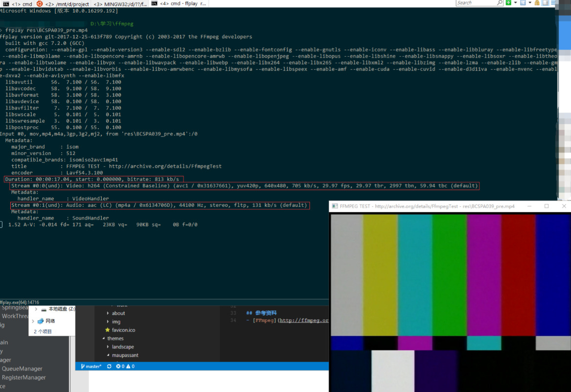
Task: Open favicon.ico file in explorer
Action: [123, 330]
